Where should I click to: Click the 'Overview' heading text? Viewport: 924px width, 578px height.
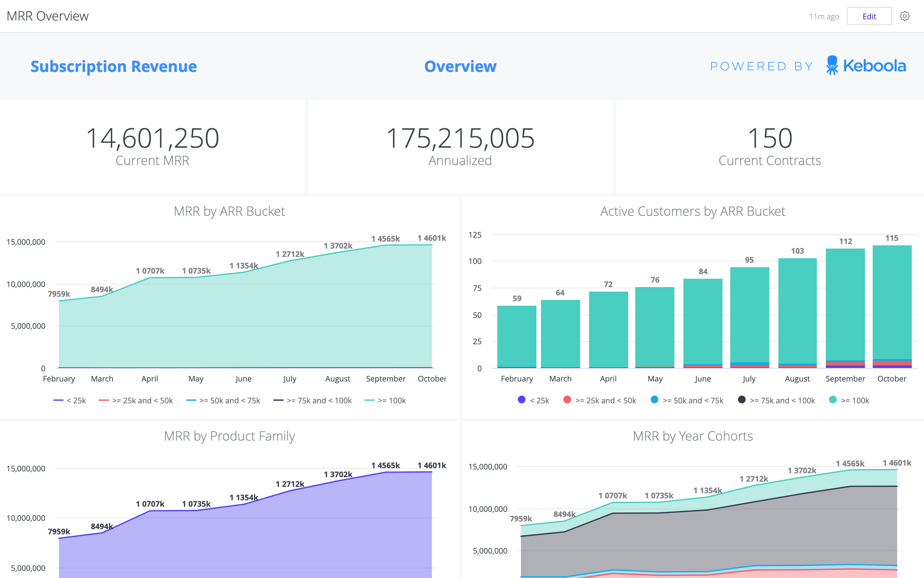[460, 66]
